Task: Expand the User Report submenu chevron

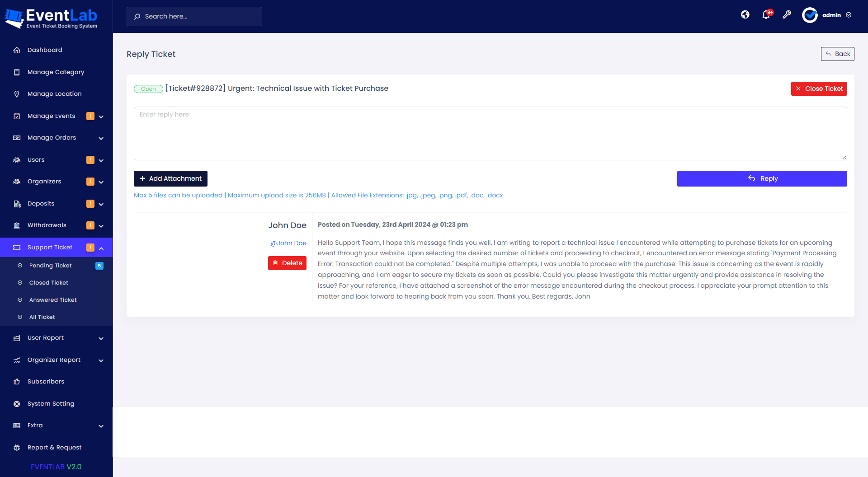Action: pos(101,338)
